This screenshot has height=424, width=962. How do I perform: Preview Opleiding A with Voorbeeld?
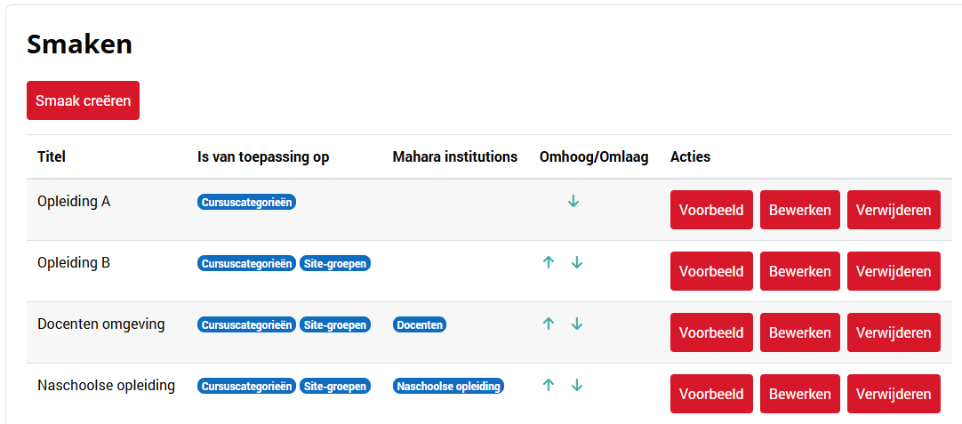(x=711, y=210)
